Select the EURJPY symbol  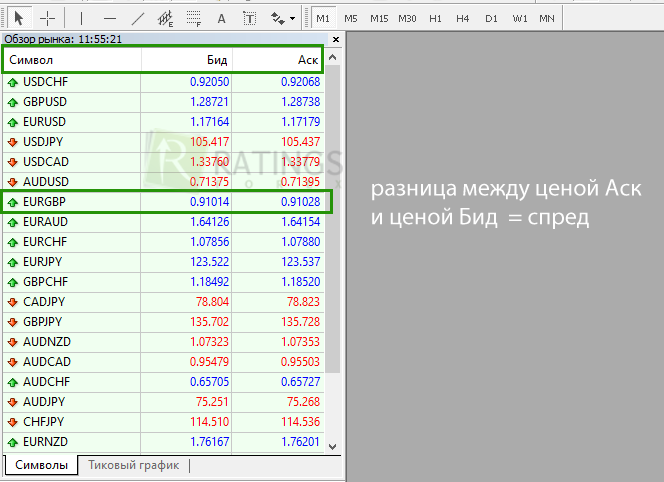[x=42, y=261]
